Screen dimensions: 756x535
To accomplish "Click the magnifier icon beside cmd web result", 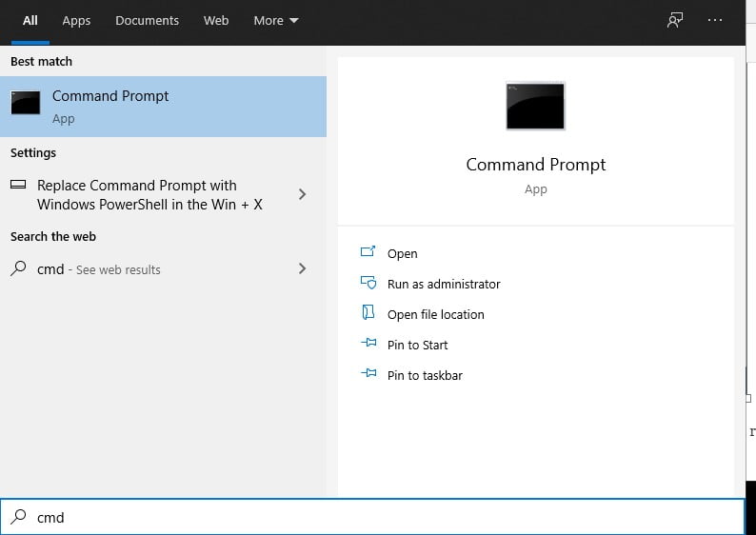I will tap(18, 268).
